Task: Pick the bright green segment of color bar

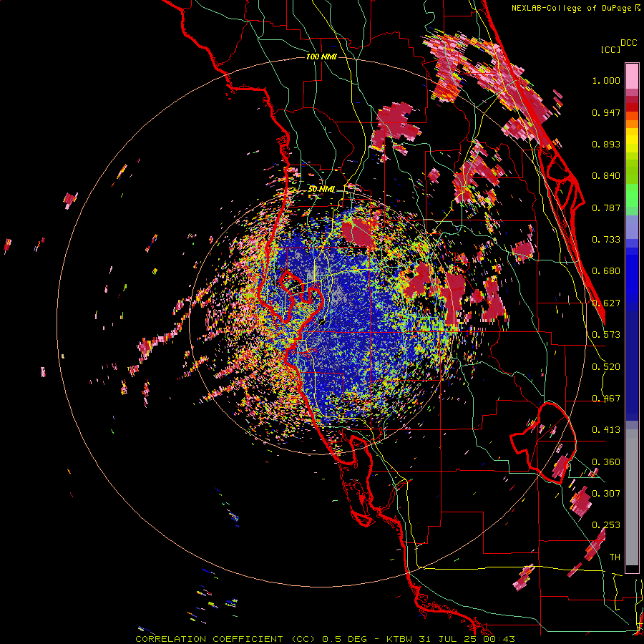Action: pos(632,195)
